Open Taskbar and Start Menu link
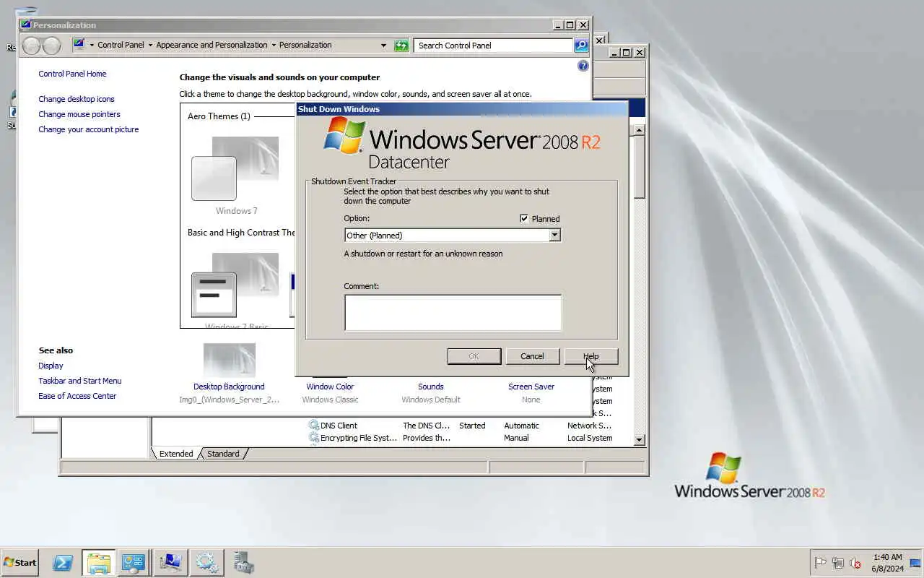This screenshot has width=924, height=578. (x=80, y=381)
